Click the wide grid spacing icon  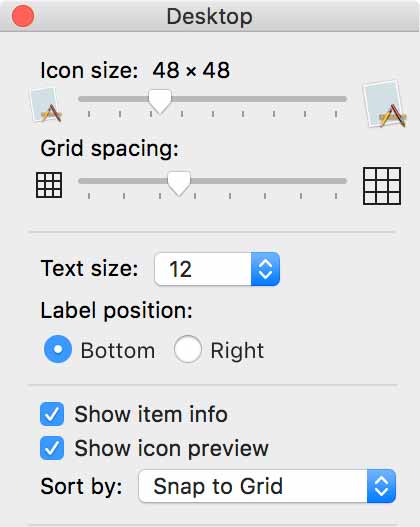click(382, 186)
